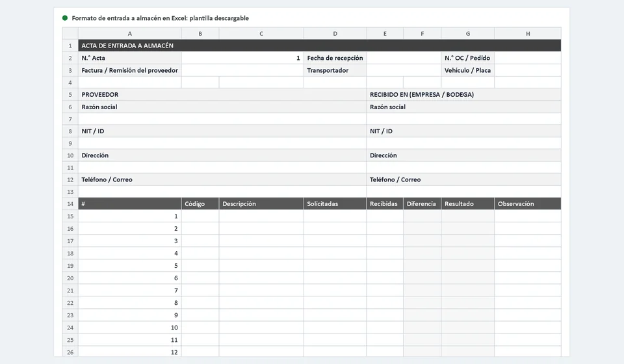Select column header D
Image resolution: width=624 pixels, height=364 pixels.
coord(335,34)
